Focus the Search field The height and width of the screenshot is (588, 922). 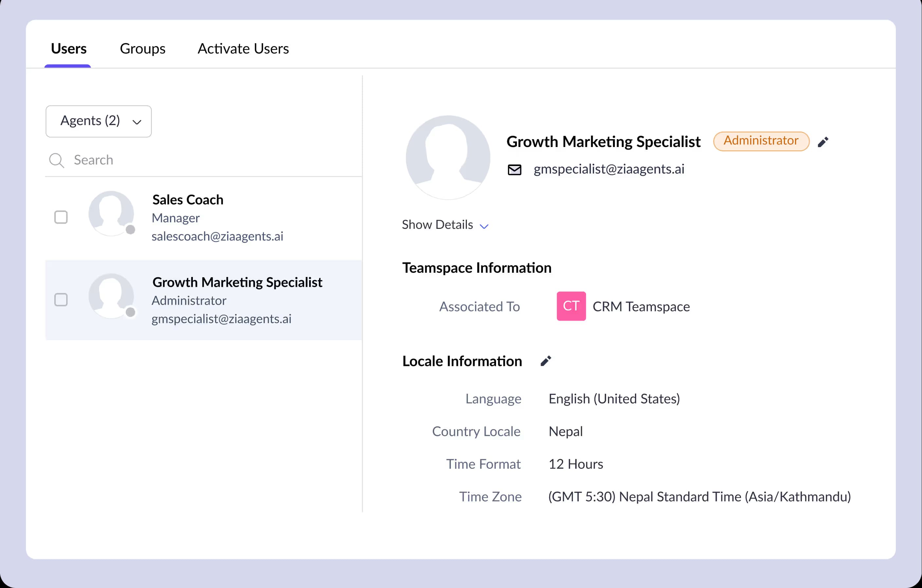(203, 160)
